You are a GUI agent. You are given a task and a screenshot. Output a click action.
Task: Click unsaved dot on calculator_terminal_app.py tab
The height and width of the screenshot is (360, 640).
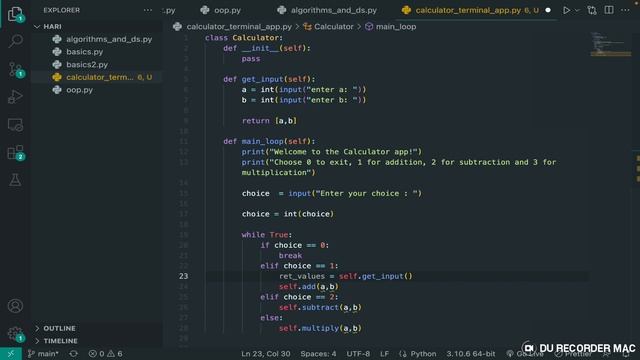pyautogui.click(x=548, y=10)
